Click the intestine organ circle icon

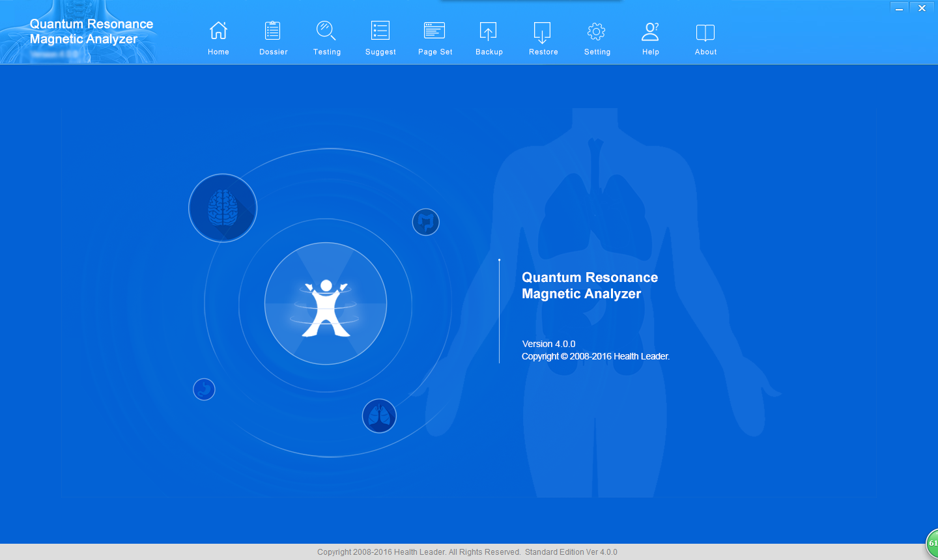click(x=426, y=222)
